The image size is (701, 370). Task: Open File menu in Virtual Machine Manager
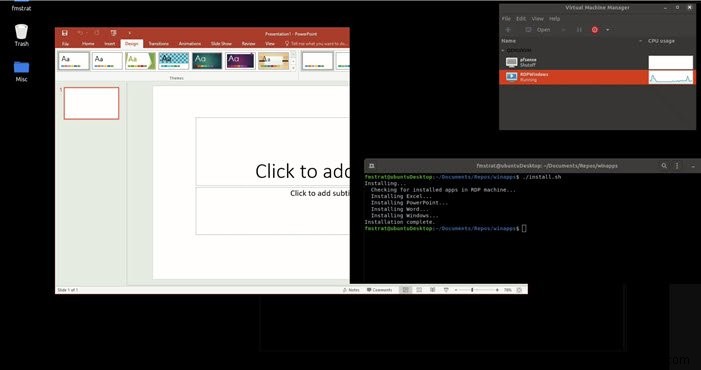click(506, 19)
